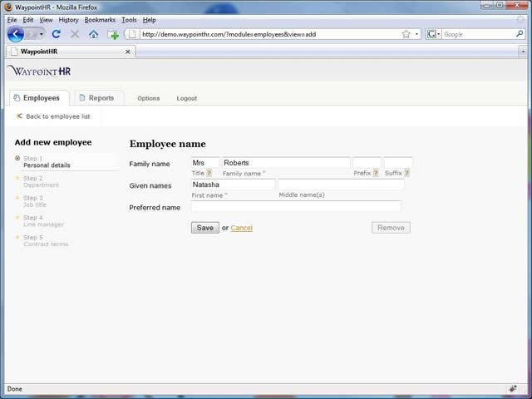Click the search magnifier icon
Image resolution: width=532 pixels, height=399 pixels.
coord(520,34)
